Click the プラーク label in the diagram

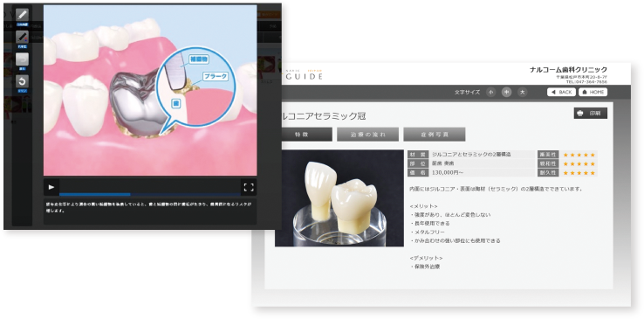(215, 76)
